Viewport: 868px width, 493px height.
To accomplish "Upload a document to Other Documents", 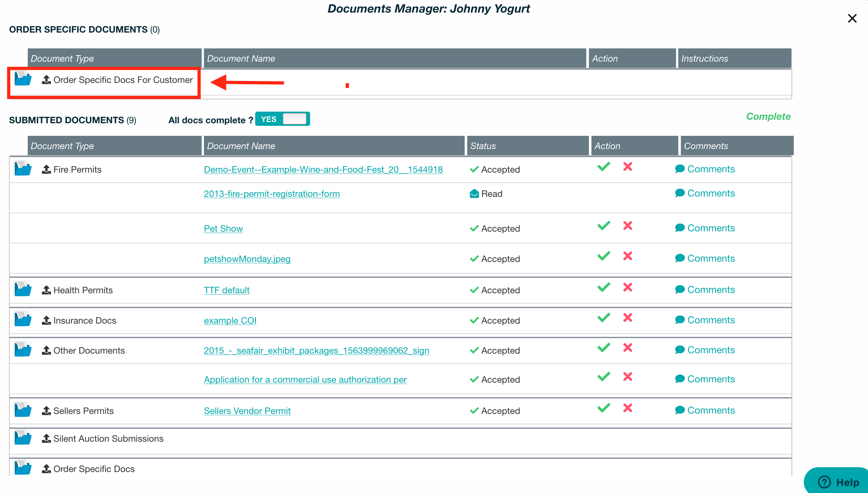I will point(46,350).
